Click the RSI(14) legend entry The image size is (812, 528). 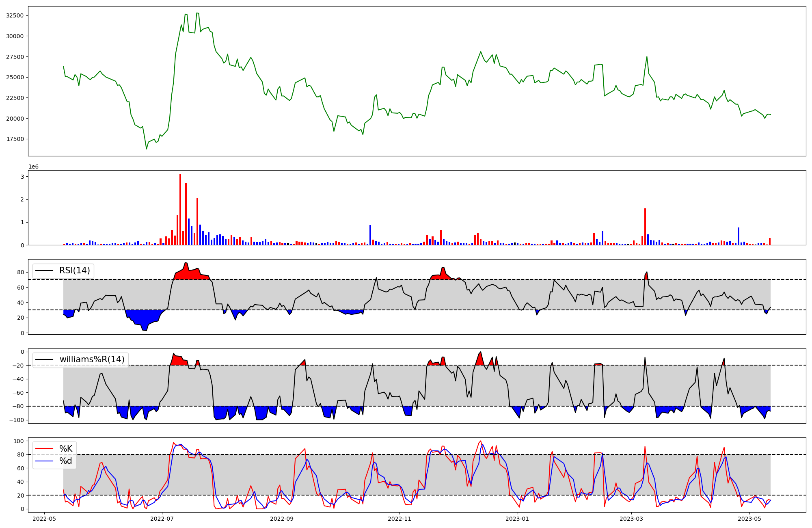(74, 270)
